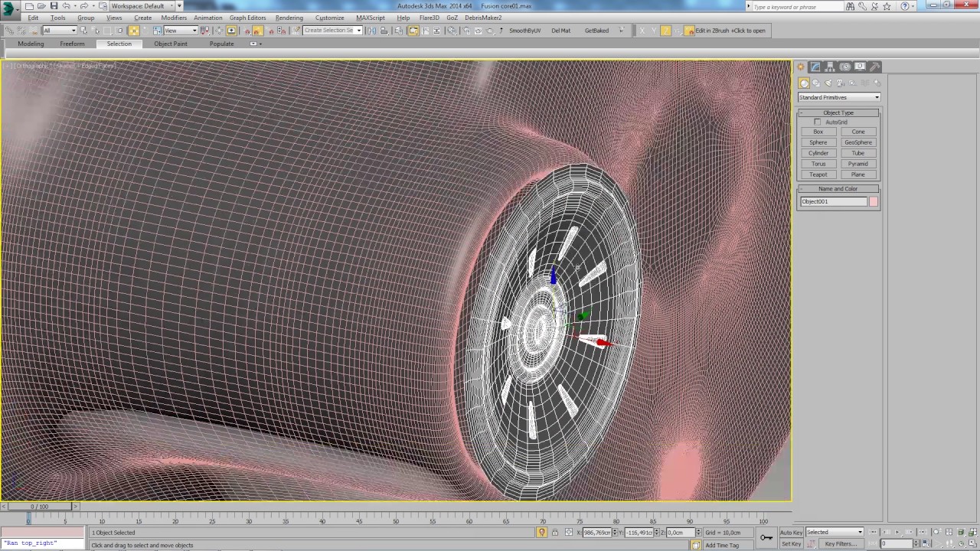The width and height of the screenshot is (980, 551).
Task: Open the Display command panel tab
Action: (x=860, y=67)
